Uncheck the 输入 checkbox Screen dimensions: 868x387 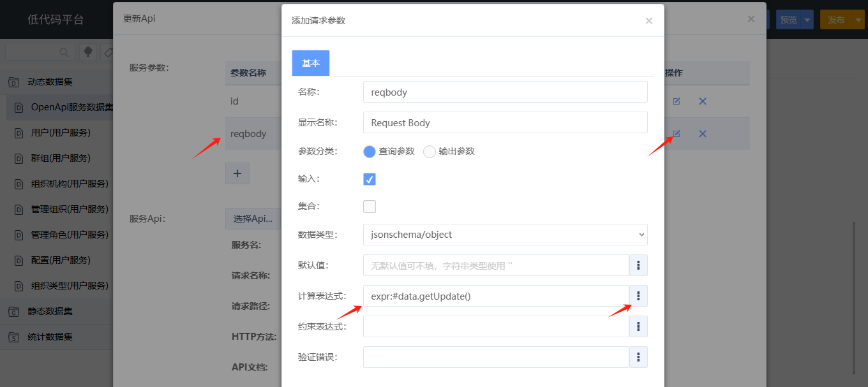pyautogui.click(x=370, y=179)
